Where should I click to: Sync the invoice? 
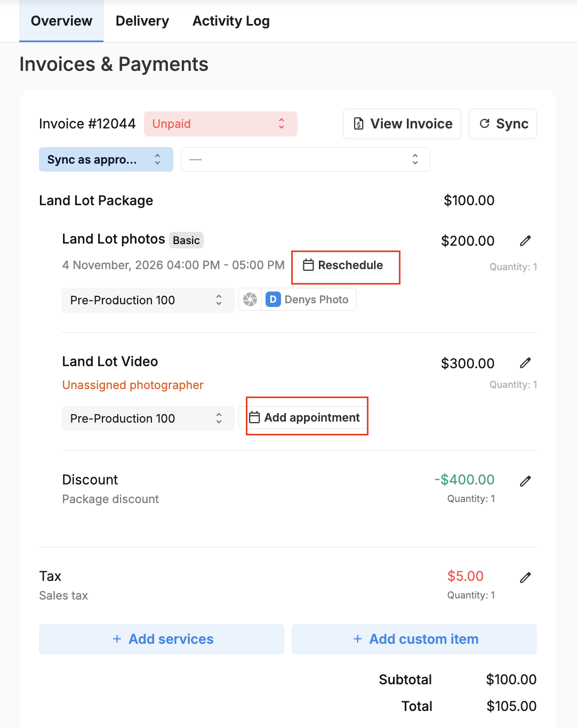[x=503, y=124]
